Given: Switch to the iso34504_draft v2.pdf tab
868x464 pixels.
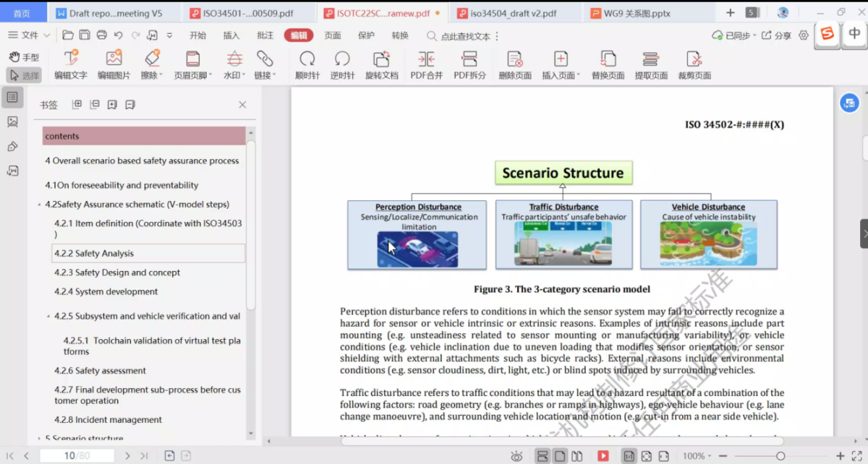Looking at the screenshot, I should 513,13.
